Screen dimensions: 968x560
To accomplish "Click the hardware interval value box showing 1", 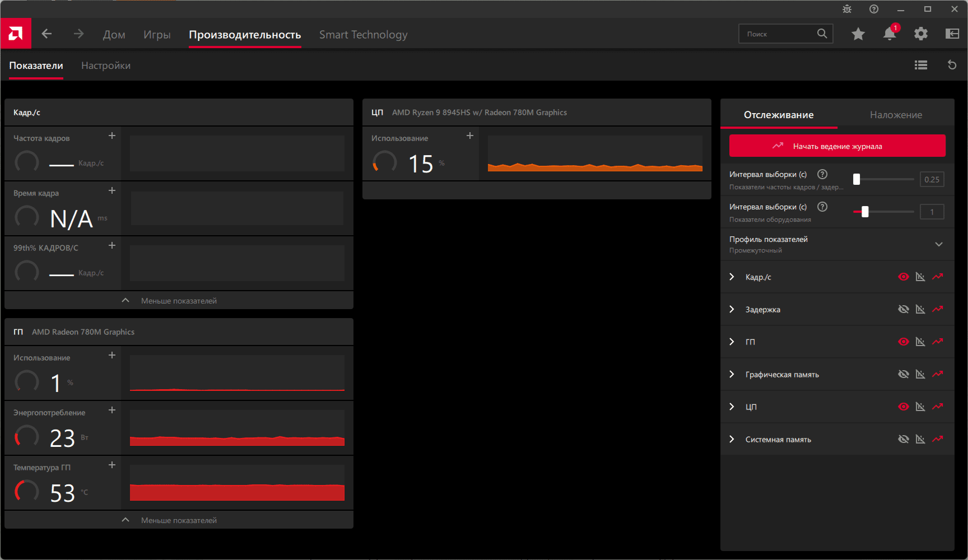I will click(932, 212).
